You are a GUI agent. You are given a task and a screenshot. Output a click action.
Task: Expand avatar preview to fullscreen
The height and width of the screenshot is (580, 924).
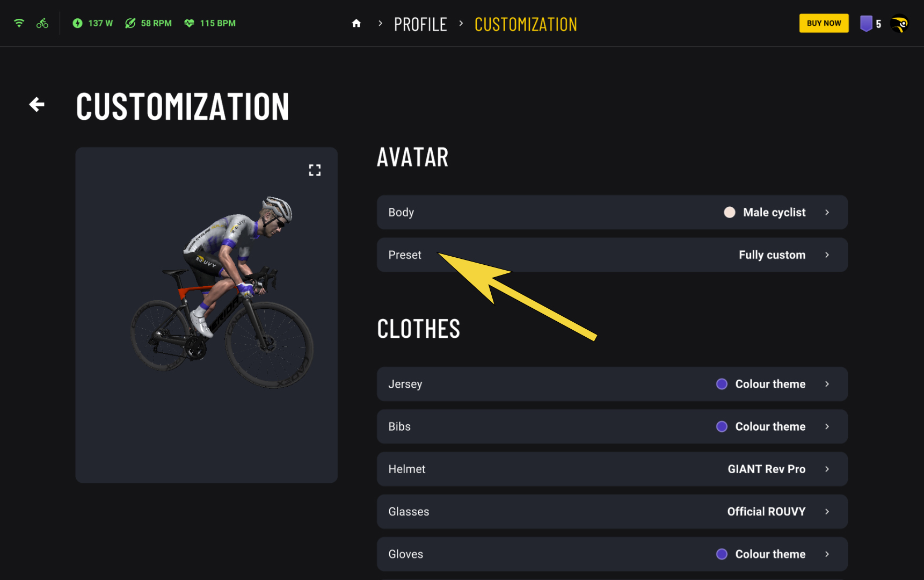[x=315, y=170]
